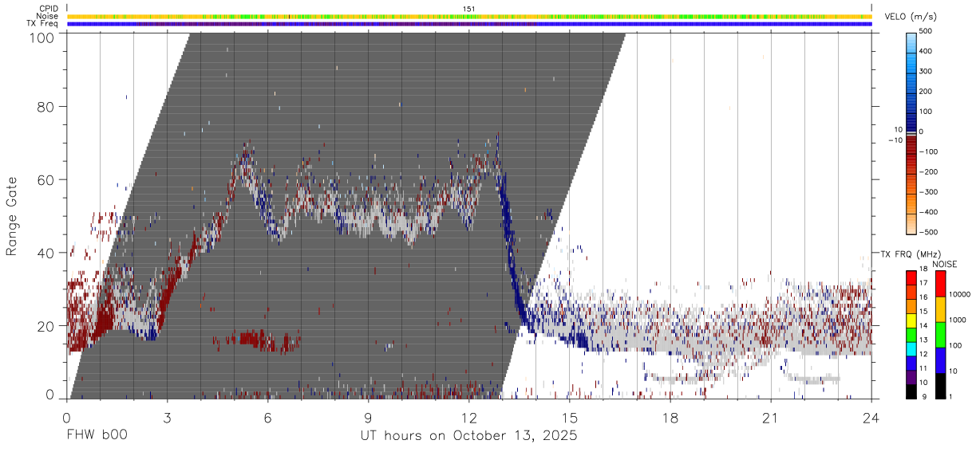The width and height of the screenshot is (980, 452).
Task: Select the blue swatch in the noise legend
Action: (939, 360)
